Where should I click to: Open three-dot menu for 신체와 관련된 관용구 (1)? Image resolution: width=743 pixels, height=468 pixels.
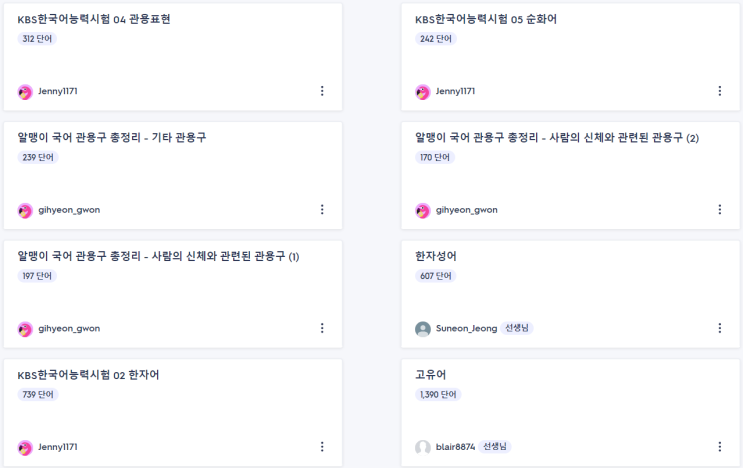[x=322, y=328]
